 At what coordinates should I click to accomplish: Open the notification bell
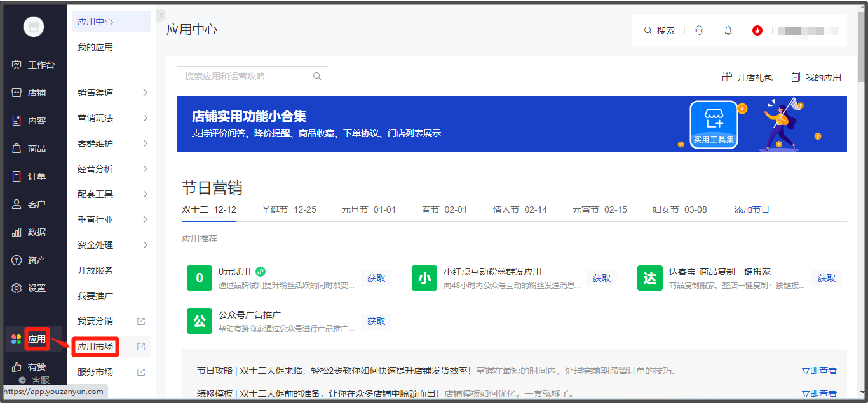coord(728,30)
